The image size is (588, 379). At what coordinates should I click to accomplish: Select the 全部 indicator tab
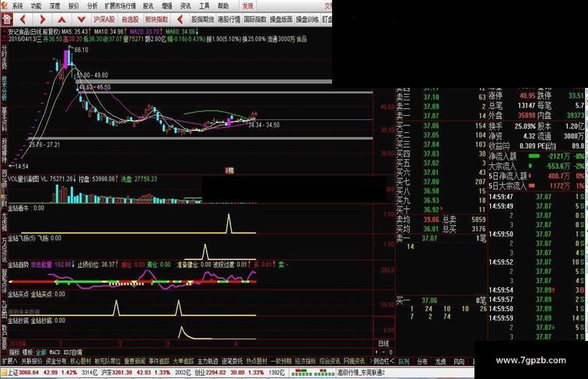(x=40, y=352)
